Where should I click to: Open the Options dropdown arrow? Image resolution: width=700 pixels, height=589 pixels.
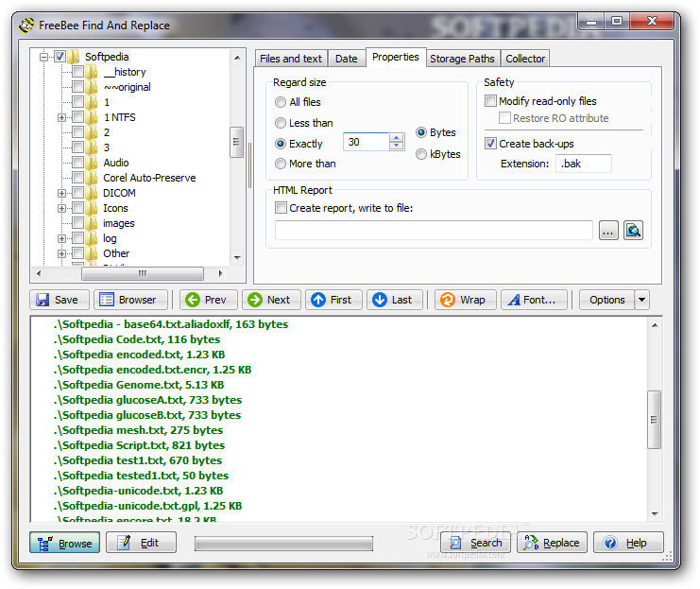pyautogui.click(x=641, y=300)
